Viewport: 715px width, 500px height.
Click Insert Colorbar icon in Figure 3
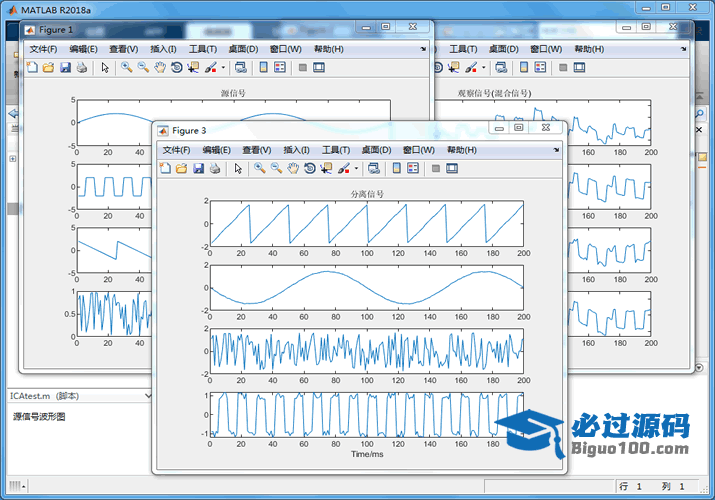pyautogui.click(x=397, y=168)
